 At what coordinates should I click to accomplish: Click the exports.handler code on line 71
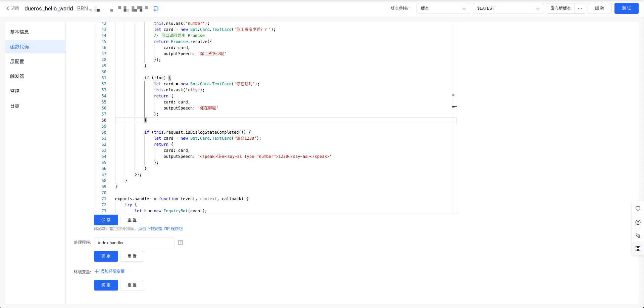coord(182,199)
